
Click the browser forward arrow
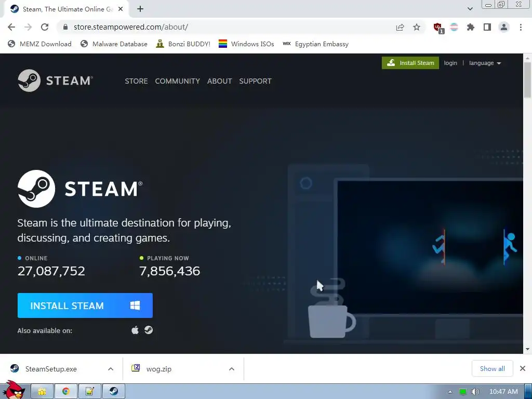pyautogui.click(x=28, y=27)
